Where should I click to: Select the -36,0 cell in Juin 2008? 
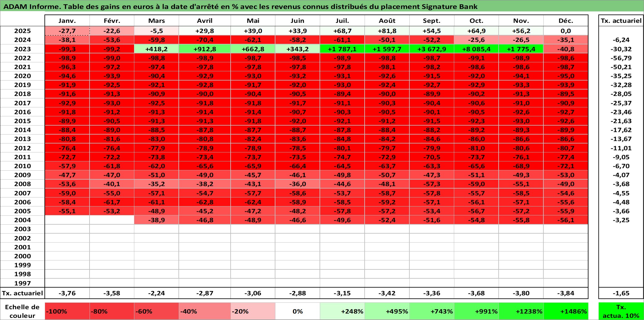(x=298, y=184)
